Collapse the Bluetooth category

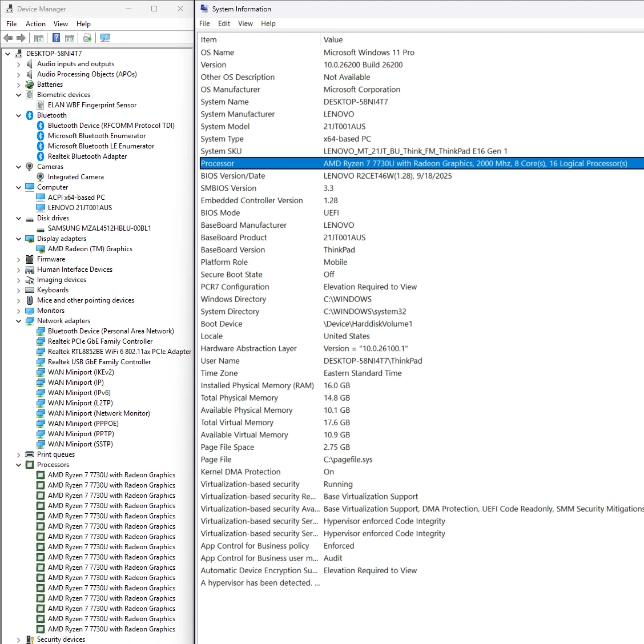[19, 115]
